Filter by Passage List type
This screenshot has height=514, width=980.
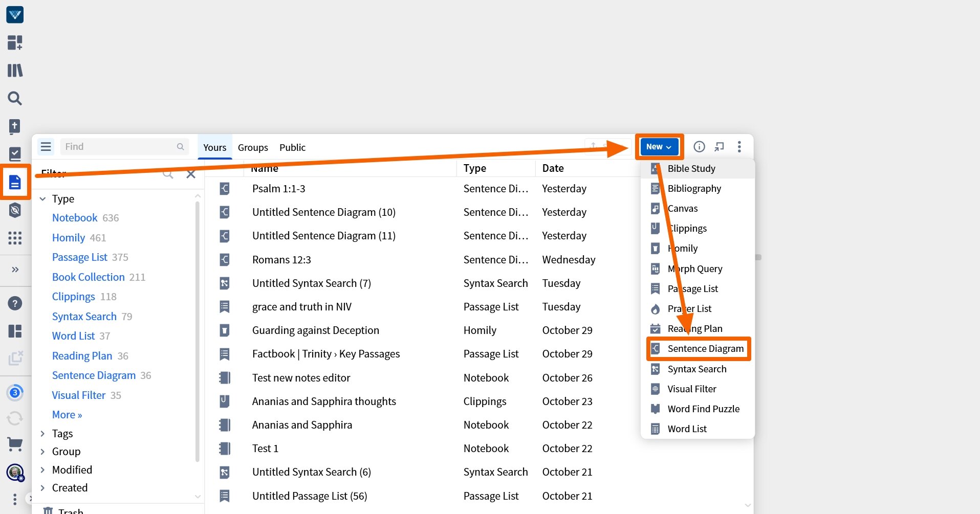tap(80, 257)
